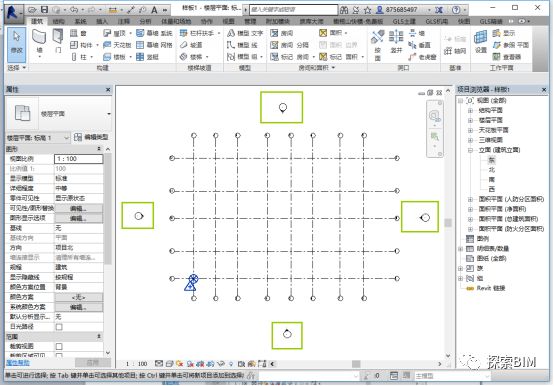
Task: Switch to the 结构 (Structure) ribbon tab
Action: 59,22
